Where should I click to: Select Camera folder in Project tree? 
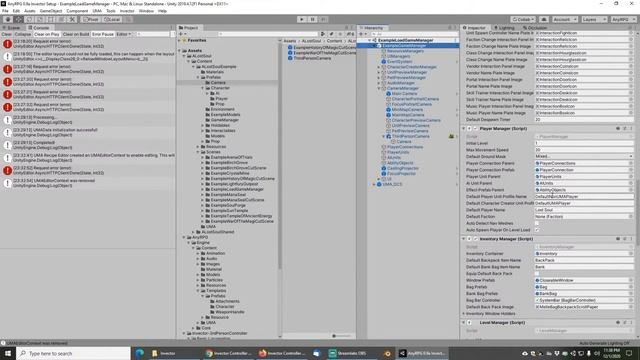(218, 82)
